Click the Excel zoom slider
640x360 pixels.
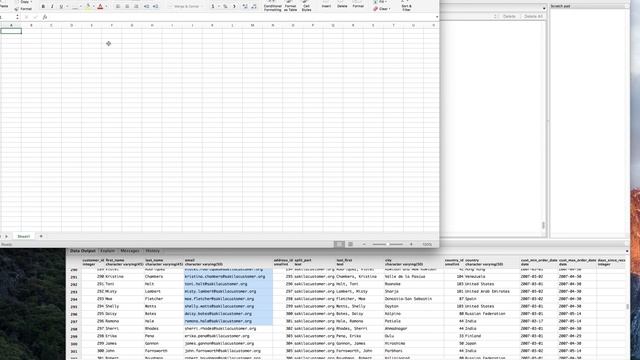click(387, 244)
